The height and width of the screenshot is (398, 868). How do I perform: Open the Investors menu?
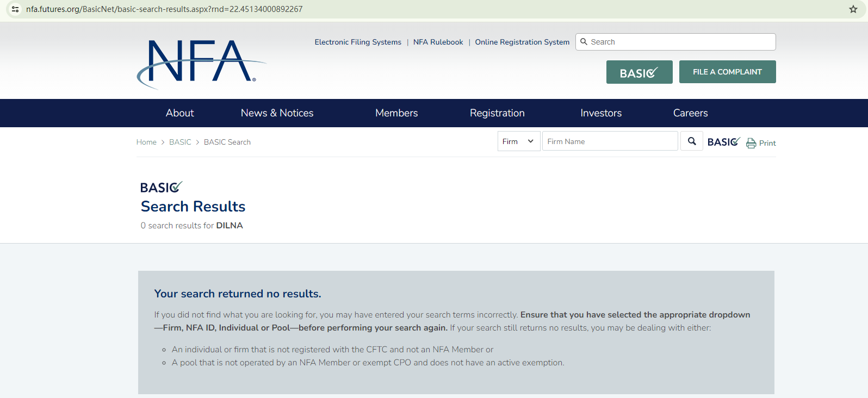(601, 113)
